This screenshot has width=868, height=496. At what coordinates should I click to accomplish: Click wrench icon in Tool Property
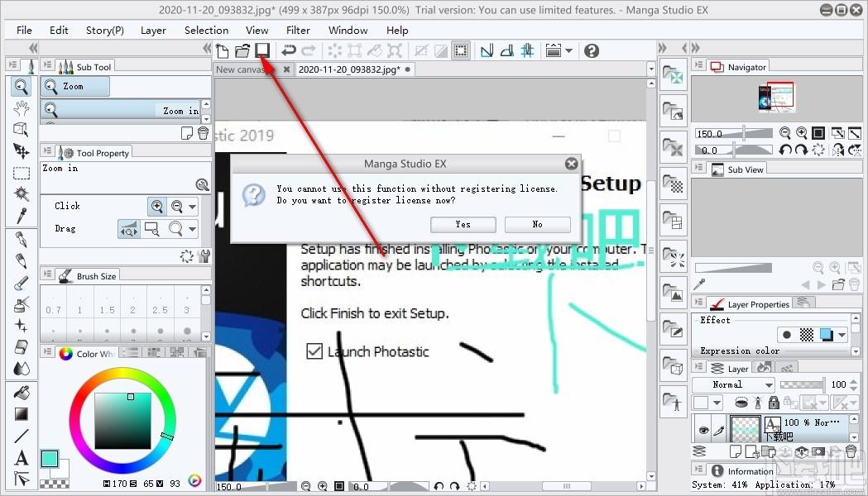(204, 256)
